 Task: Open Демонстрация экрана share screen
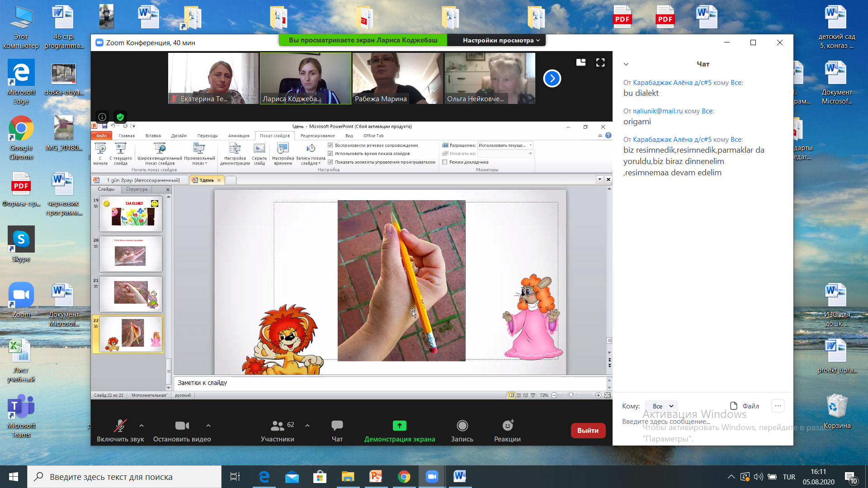pos(399,426)
